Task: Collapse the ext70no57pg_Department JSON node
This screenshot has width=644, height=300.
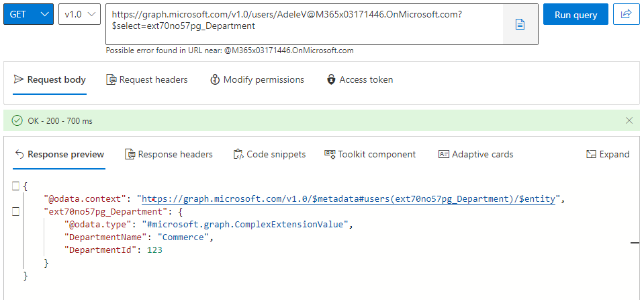Action: tap(15, 212)
